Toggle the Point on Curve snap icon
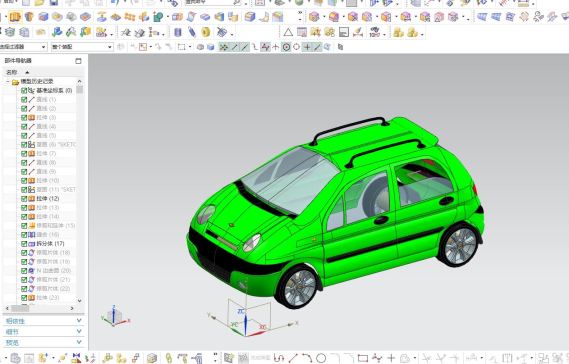This screenshot has width=569, height=364. click(x=317, y=47)
